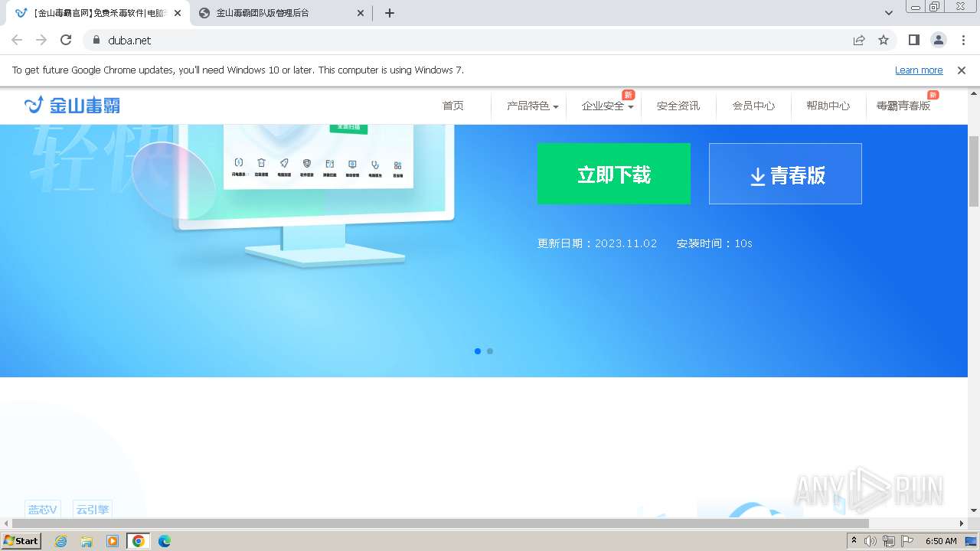Click the system clock 6:50 AM
This screenshot has width=980, height=551.
(x=941, y=541)
